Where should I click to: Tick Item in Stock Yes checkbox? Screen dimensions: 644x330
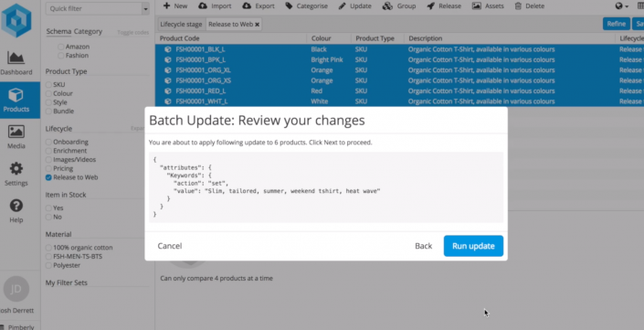tap(48, 208)
